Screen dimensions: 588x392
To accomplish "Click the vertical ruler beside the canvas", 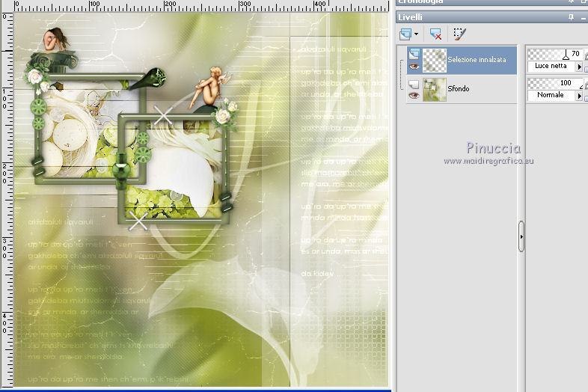I will (x=7, y=200).
